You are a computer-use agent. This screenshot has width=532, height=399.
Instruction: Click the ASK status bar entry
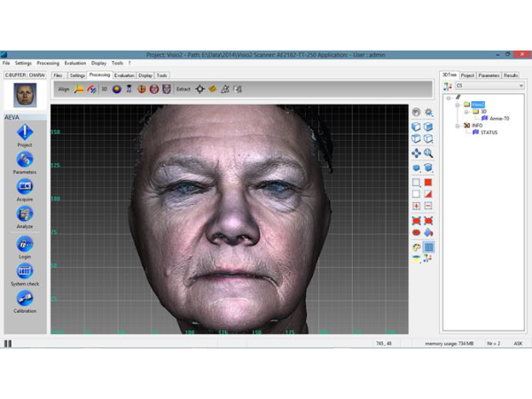[518, 344]
